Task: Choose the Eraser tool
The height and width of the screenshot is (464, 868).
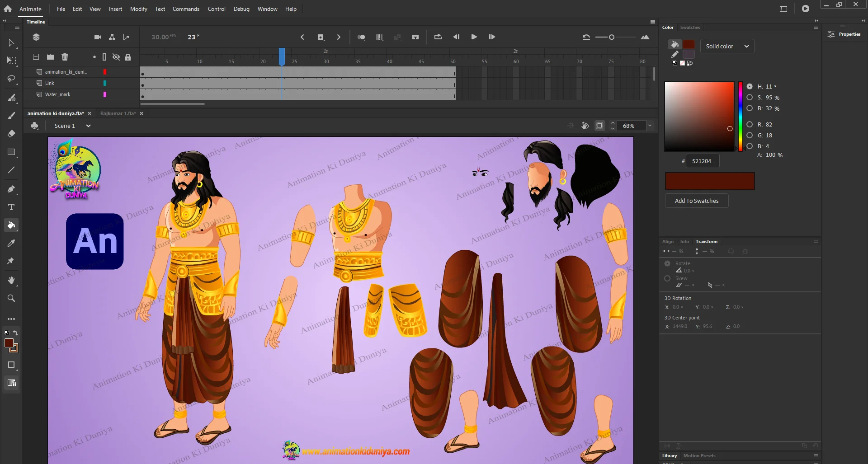Action: click(x=11, y=134)
